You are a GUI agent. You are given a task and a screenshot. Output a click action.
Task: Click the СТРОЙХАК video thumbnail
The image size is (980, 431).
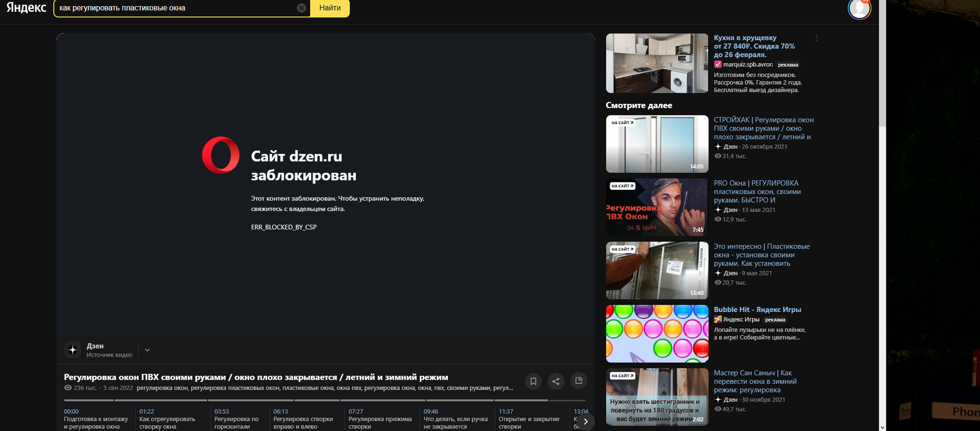(x=657, y=144)
